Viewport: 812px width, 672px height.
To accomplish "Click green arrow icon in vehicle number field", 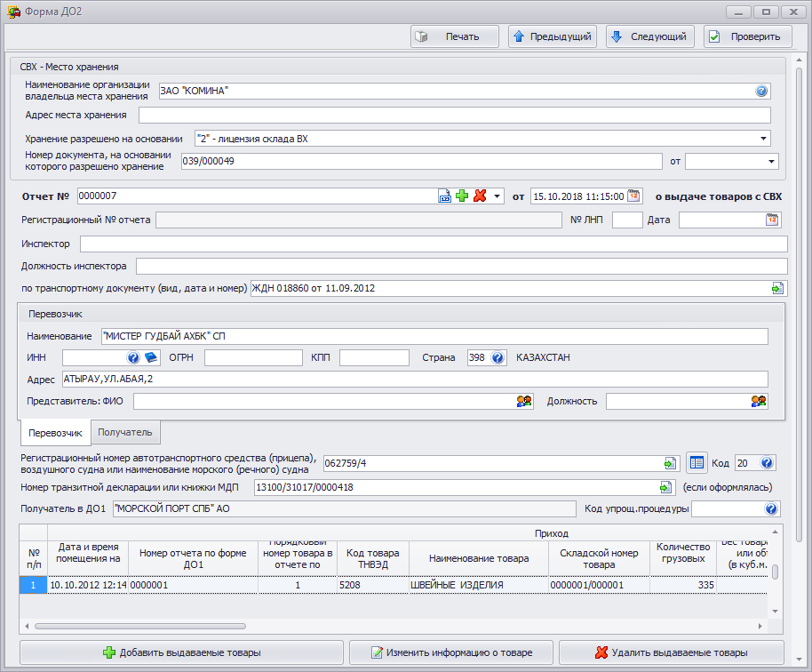I will click(x=670, y=463).
